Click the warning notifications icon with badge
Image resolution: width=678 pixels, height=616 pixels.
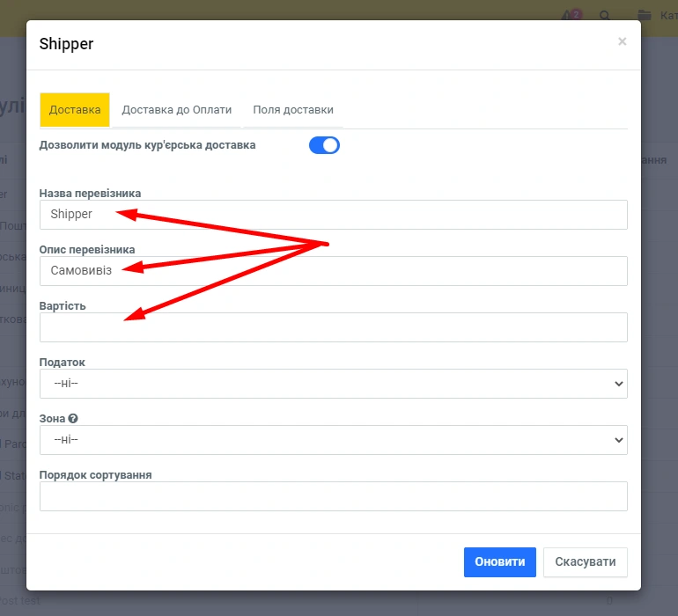[x=572, y=15]
